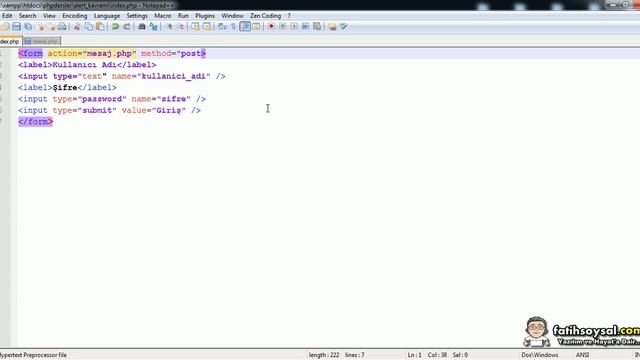This screenshot has width=640, height=360.
Task: Open the Language menu
Action: [107, 16]
